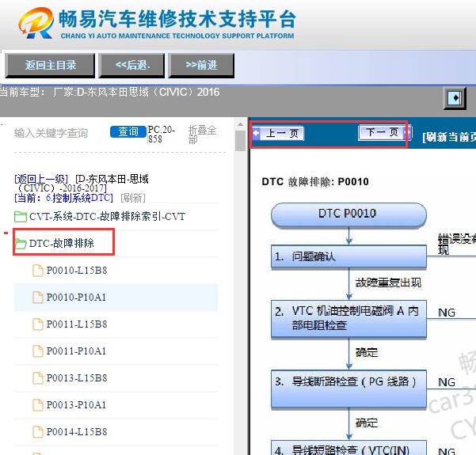
Task: Click the PC.20-858 text
Action: click(x=162, y=135)
